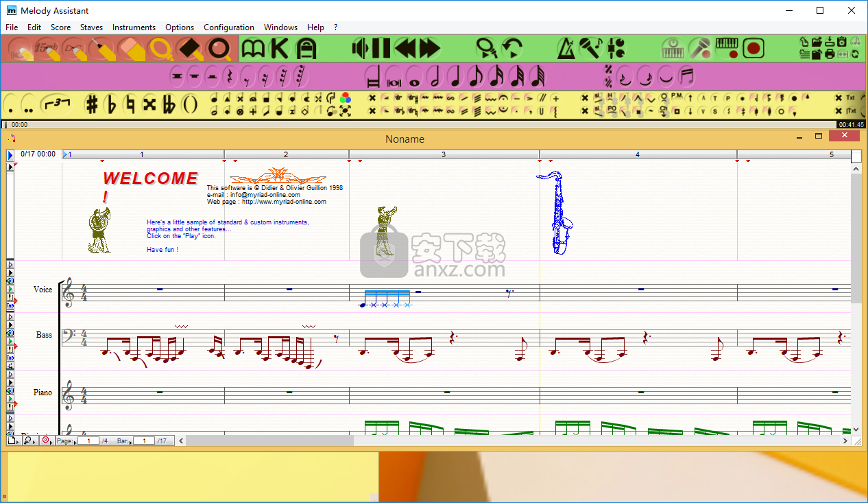Open the Configuration menu
This screenshot has width=868, height=503.
[x=229, y=27]
